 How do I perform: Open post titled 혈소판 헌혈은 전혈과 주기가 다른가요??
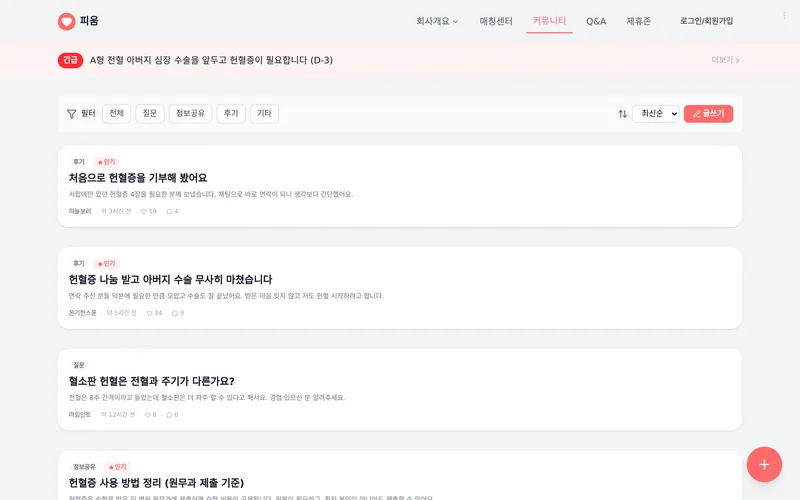pyautogui.click(x=152, y=381)
